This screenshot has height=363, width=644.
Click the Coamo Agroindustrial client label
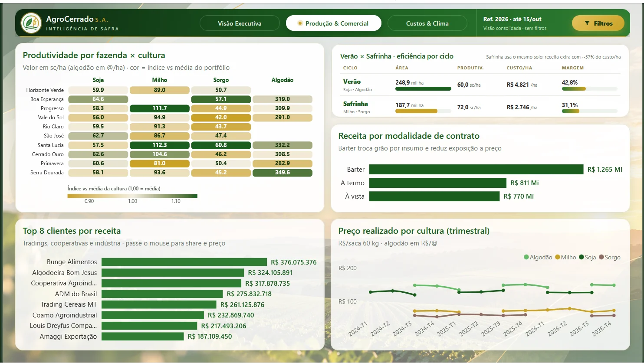pyautogui.click(x=65, y=315)
